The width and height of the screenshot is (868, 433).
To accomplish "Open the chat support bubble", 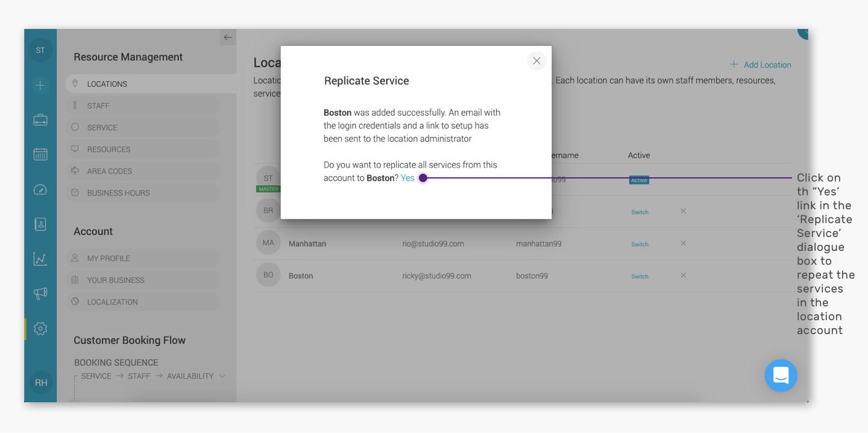I will tap(781, 375).
